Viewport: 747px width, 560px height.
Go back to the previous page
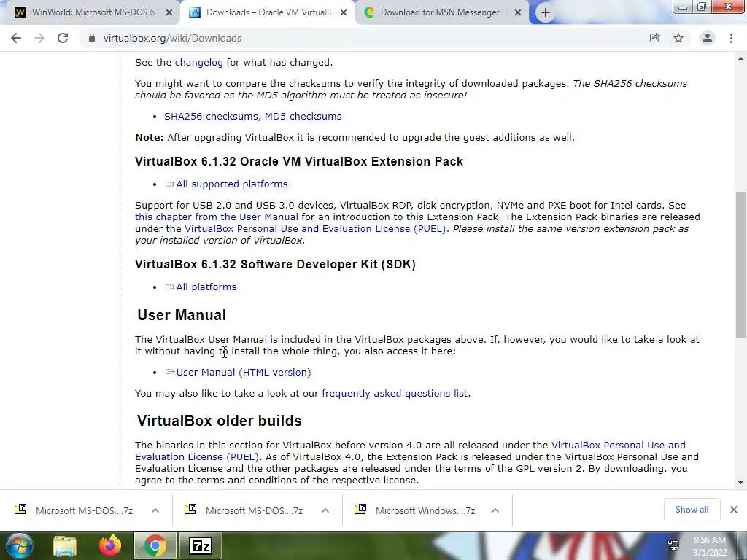point(16,38)
